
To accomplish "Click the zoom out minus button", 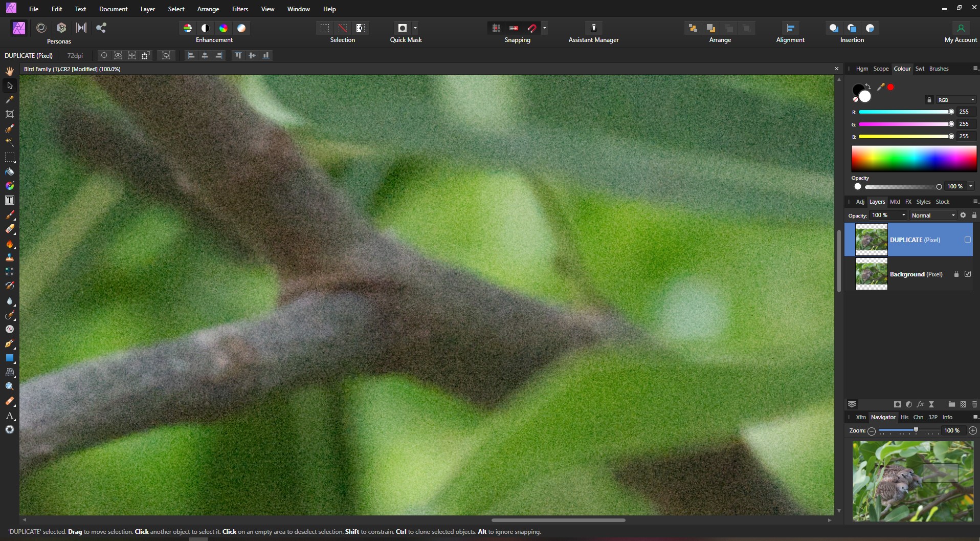I will click(872, 431).
